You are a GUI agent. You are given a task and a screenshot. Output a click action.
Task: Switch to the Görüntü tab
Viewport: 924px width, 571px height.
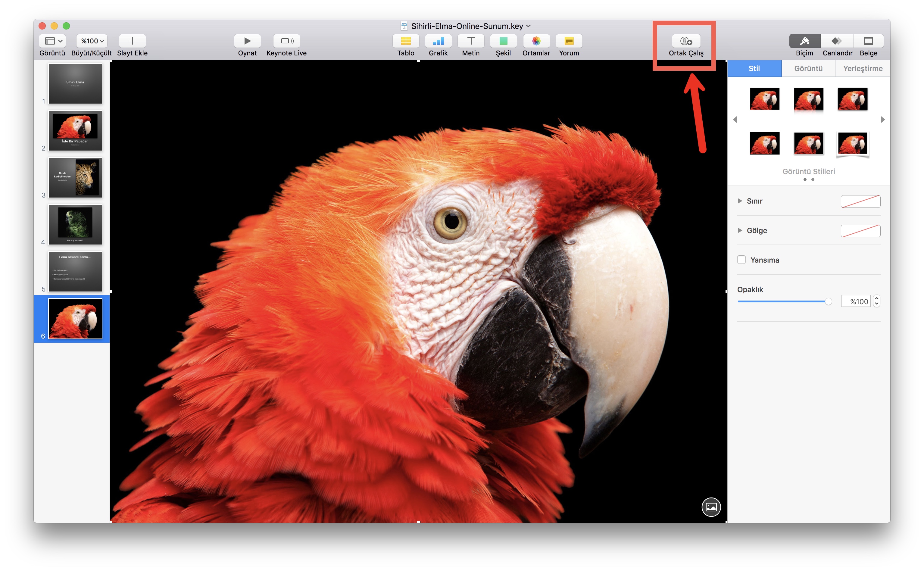pos(808,68)
